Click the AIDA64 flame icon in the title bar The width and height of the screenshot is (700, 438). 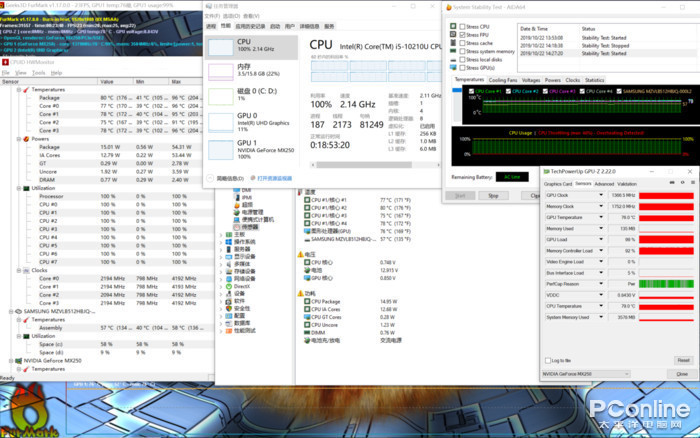tap(447, 9)
